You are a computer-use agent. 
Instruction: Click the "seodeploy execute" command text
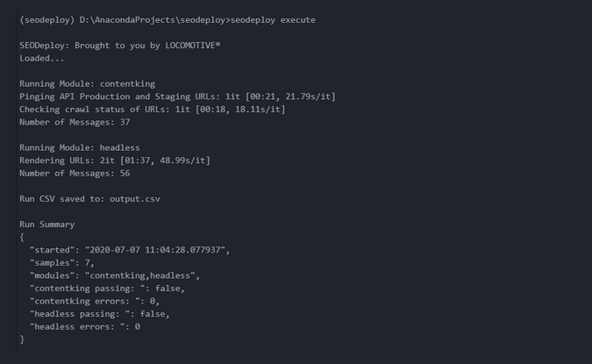[x=273, y=19]
